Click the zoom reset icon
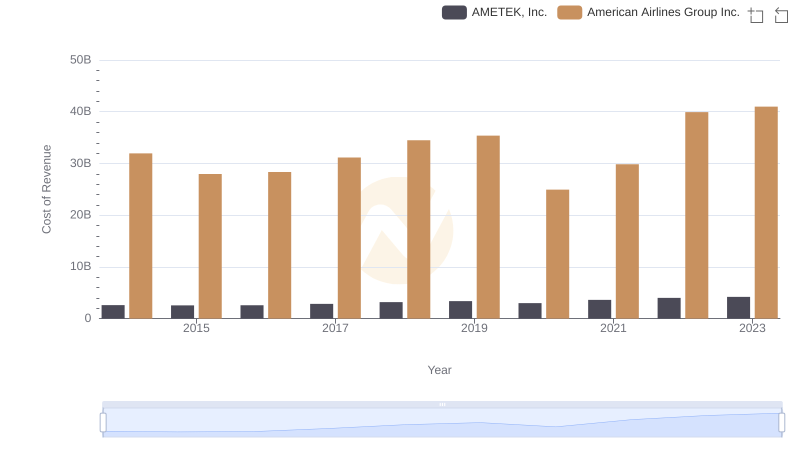 tap(781, 15)
